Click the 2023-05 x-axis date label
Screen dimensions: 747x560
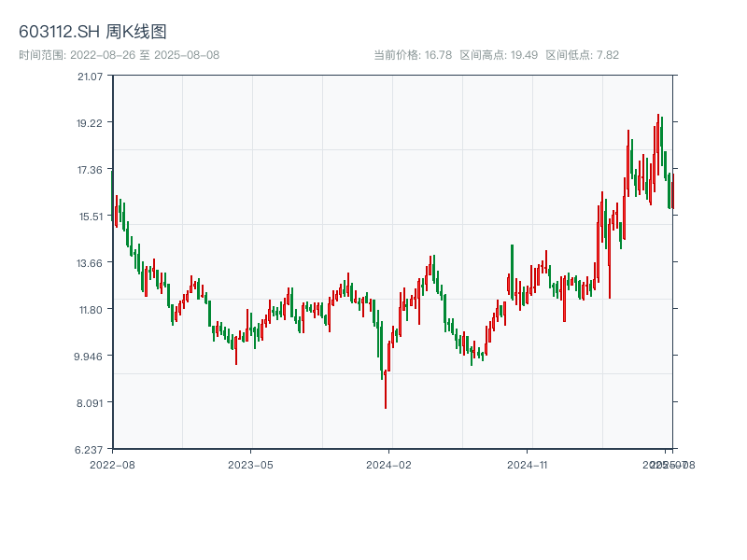[x=250, y=464]
